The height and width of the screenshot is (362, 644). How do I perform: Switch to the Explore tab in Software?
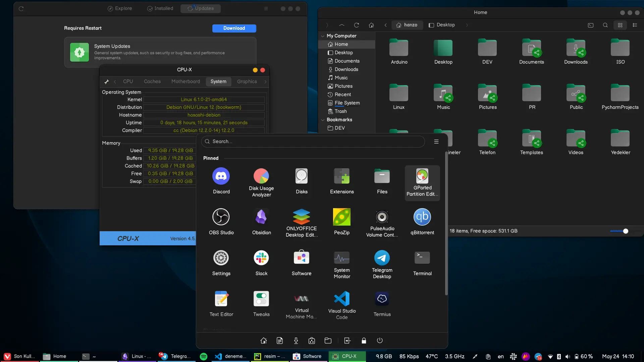click(x=120, y=8)
